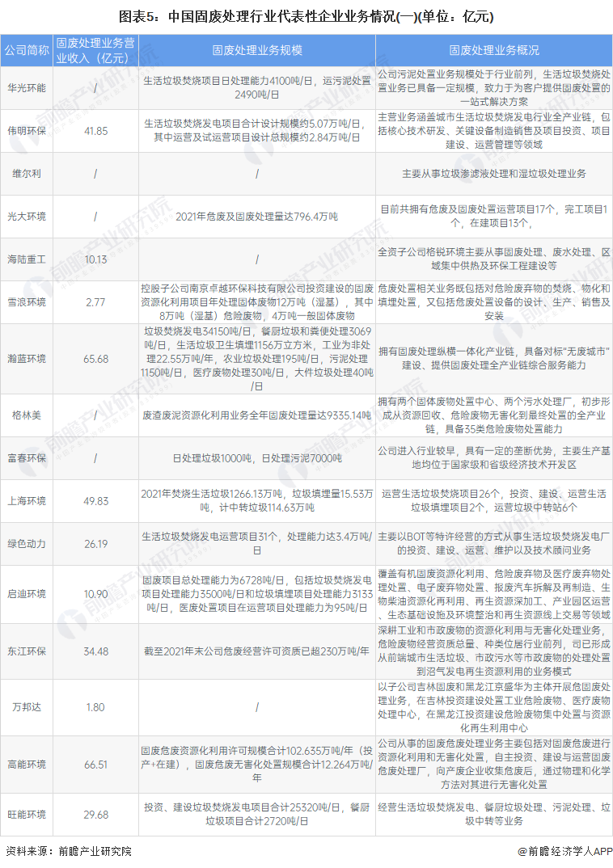Click the chart title 图表5

click(x=306, y=16)
